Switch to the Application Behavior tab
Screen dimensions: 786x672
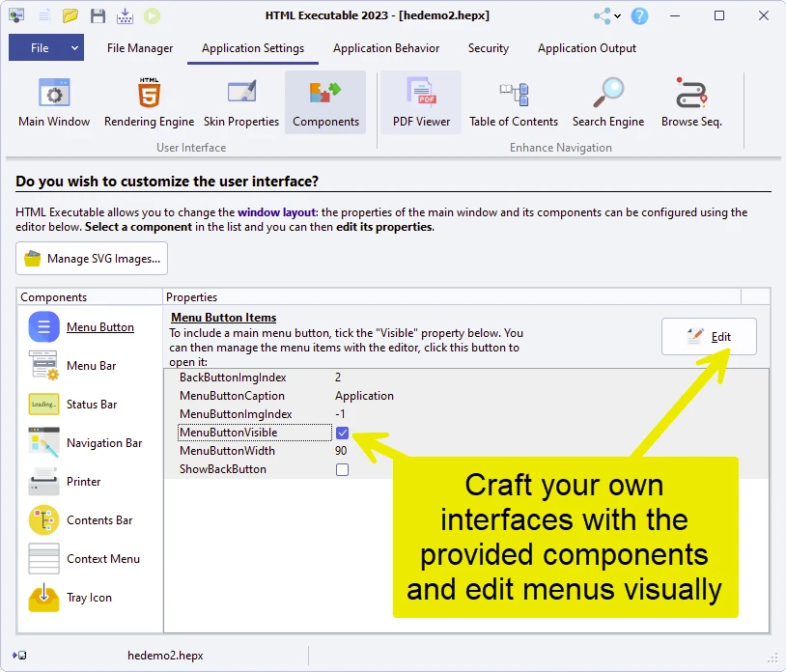point(385,47)
